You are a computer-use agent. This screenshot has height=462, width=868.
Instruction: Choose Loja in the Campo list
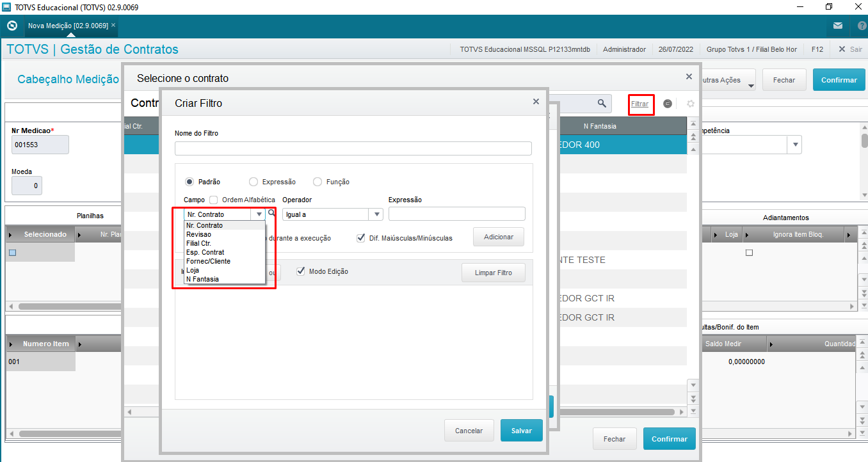224,270
